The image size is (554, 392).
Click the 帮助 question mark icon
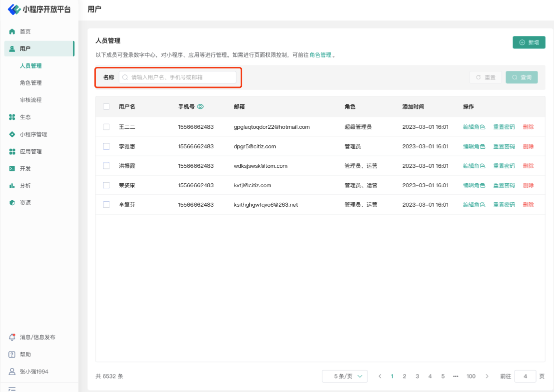(x=12, y=355)
